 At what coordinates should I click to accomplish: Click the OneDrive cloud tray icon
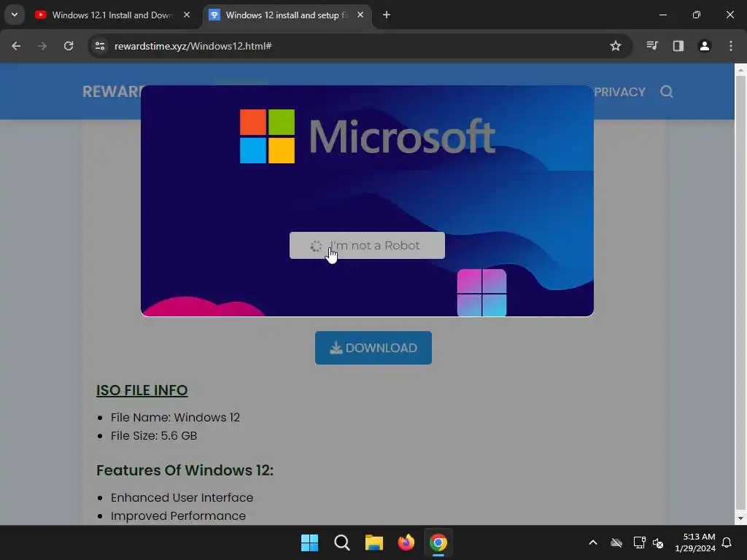616,542
